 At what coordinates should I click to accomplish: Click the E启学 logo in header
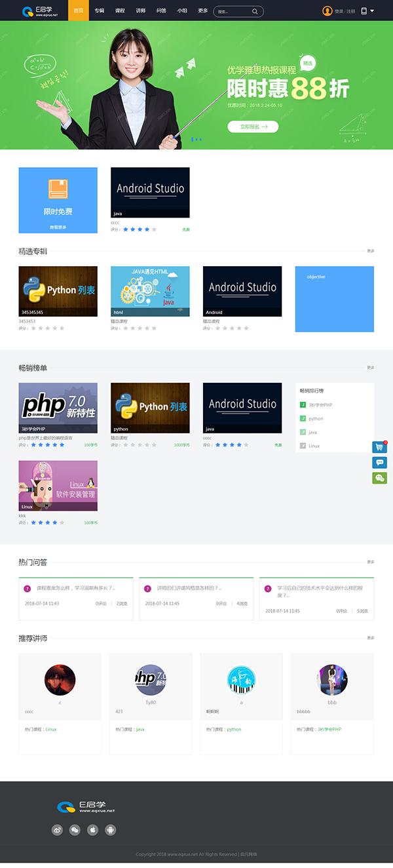[40, 10]
